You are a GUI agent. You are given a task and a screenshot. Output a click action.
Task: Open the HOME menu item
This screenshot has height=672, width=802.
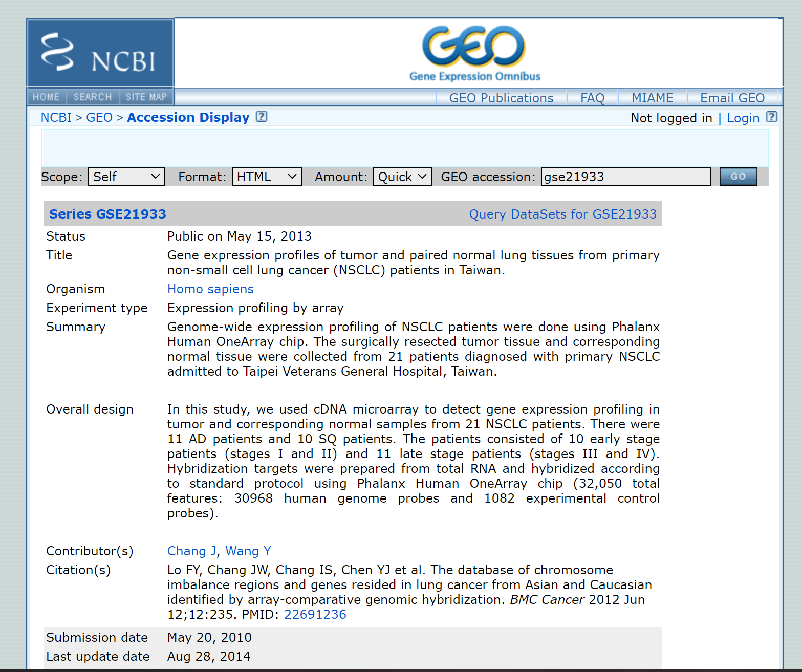point(46,97)
